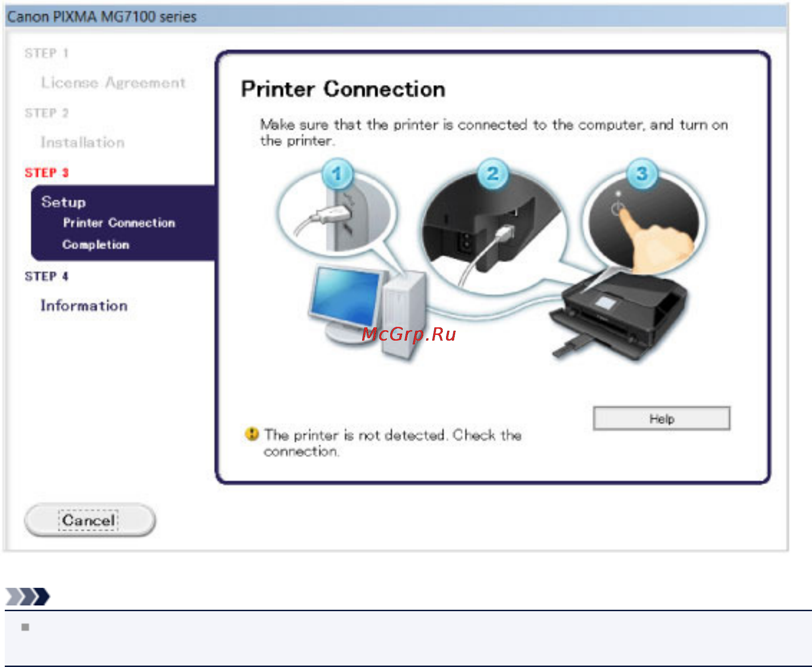Screen dimensions: 812x667
Task: Click the 'STEP 1' label
Action: pos(47,53)
